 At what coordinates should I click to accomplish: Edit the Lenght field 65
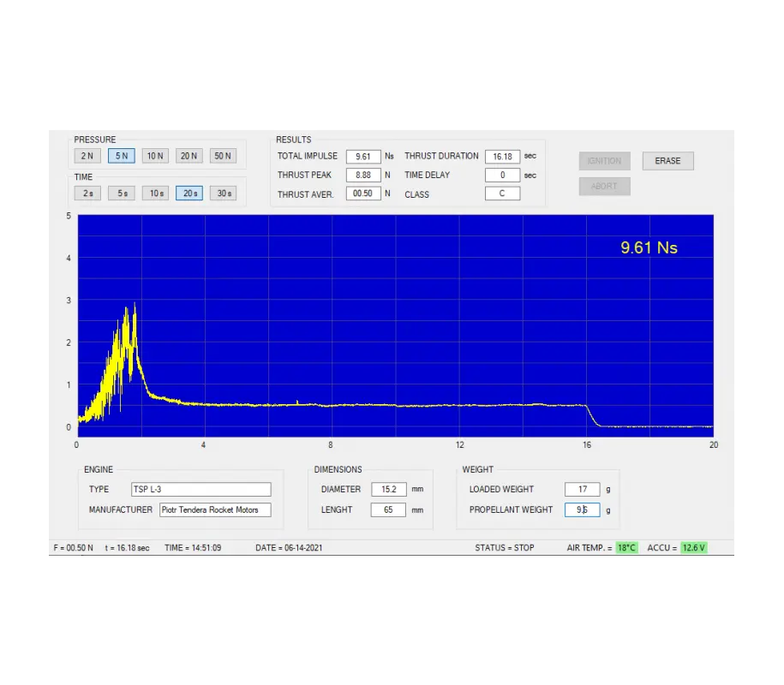pyautogui.click(x=388, y=509)
